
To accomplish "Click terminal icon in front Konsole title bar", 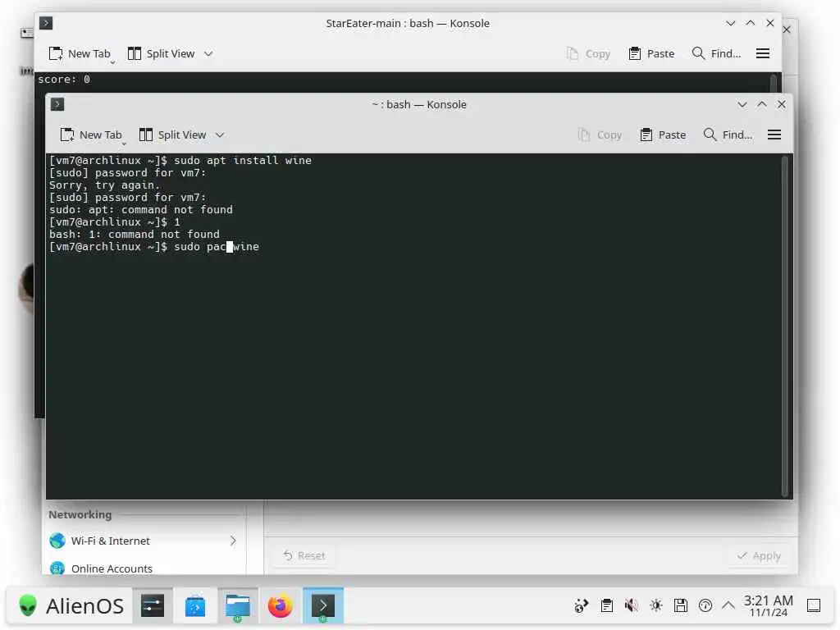I will 57,104.
